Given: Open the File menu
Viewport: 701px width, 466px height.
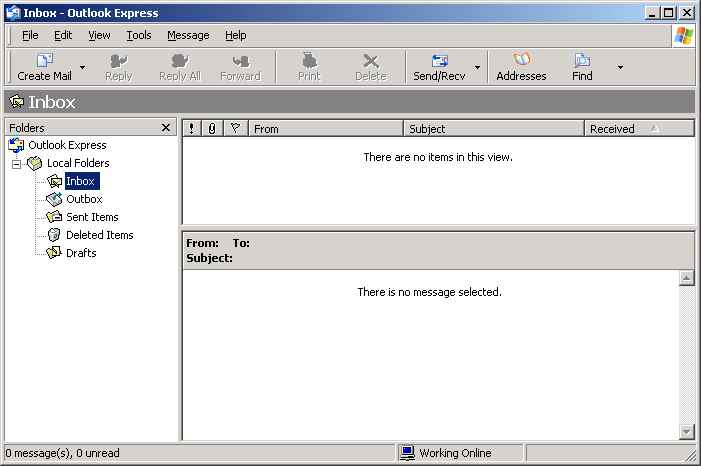Looking at the screenshot, I should 30,35.
